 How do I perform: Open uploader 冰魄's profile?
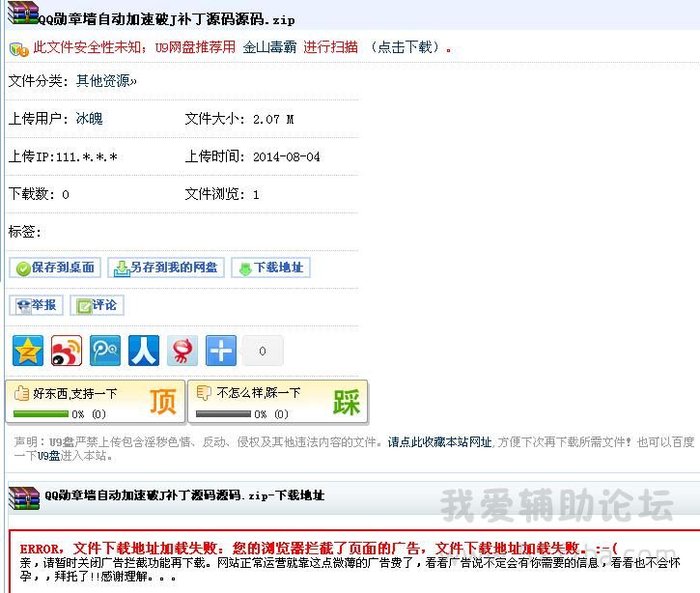[89, 119]
